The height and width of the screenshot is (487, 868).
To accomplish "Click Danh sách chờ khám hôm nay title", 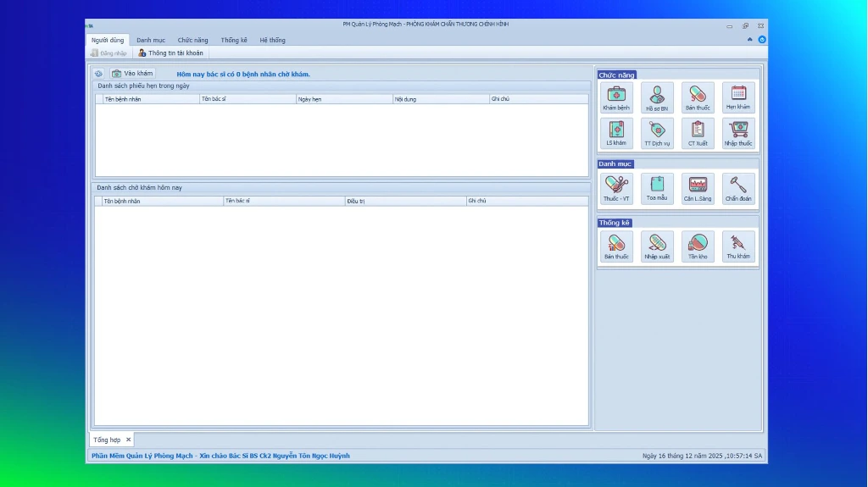I will pyautogui.click(x=139, y=188).
